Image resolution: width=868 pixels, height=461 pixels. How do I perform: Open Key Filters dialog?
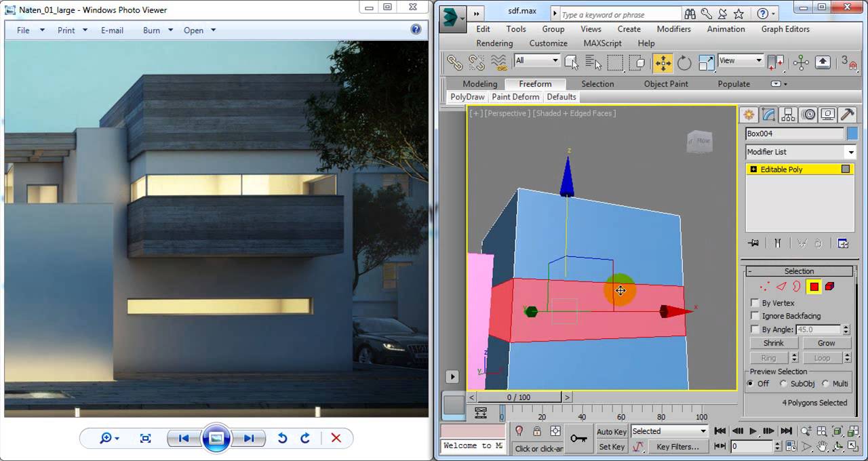pyautogui.click(x=677, y=447)
